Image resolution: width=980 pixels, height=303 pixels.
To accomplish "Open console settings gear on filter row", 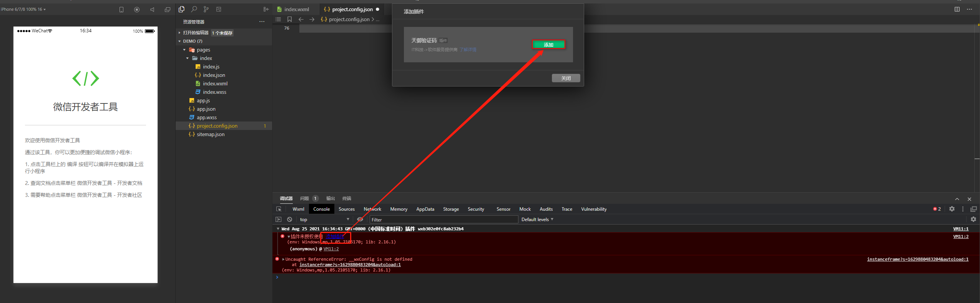I will pos(973,219).
